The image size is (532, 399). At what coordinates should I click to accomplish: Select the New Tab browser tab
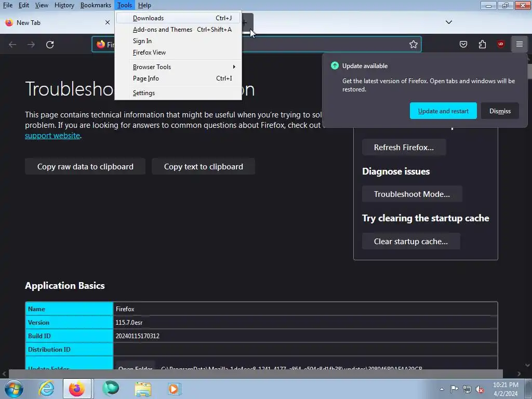(x=57, y=23)
